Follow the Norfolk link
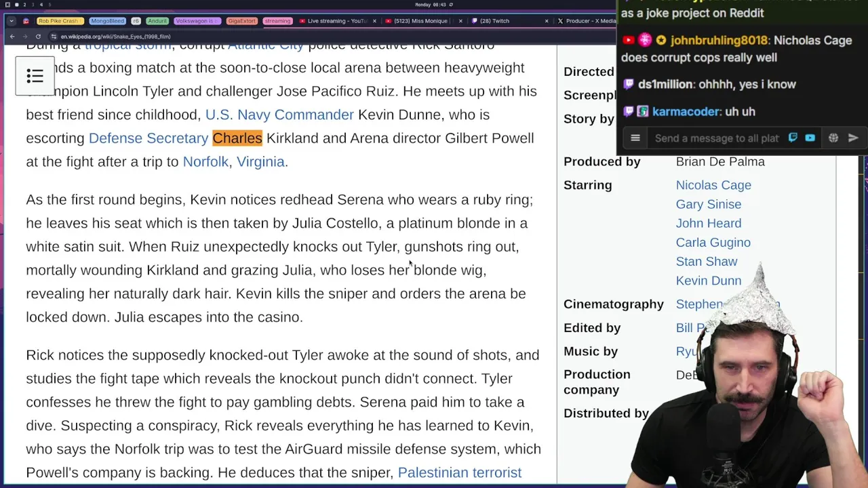The height and width of the screenshot is (488, 868). pyautogui.click(x=205, y=162)
